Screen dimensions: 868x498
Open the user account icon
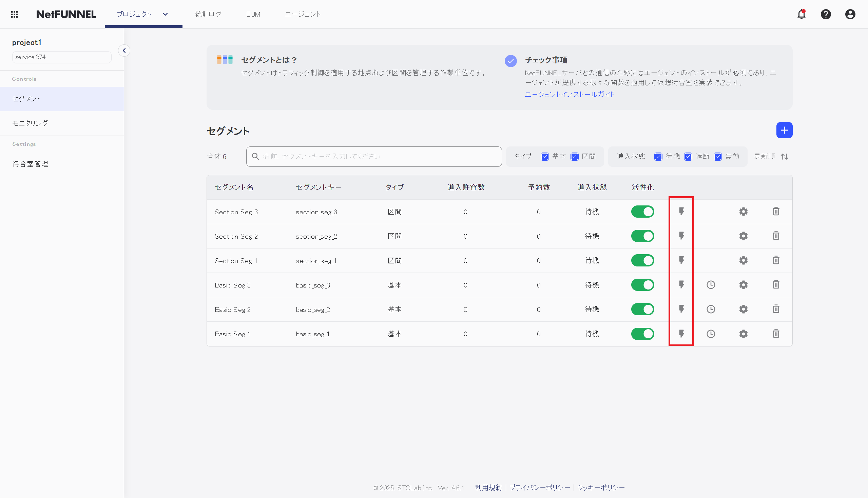(x=850, y=14)
